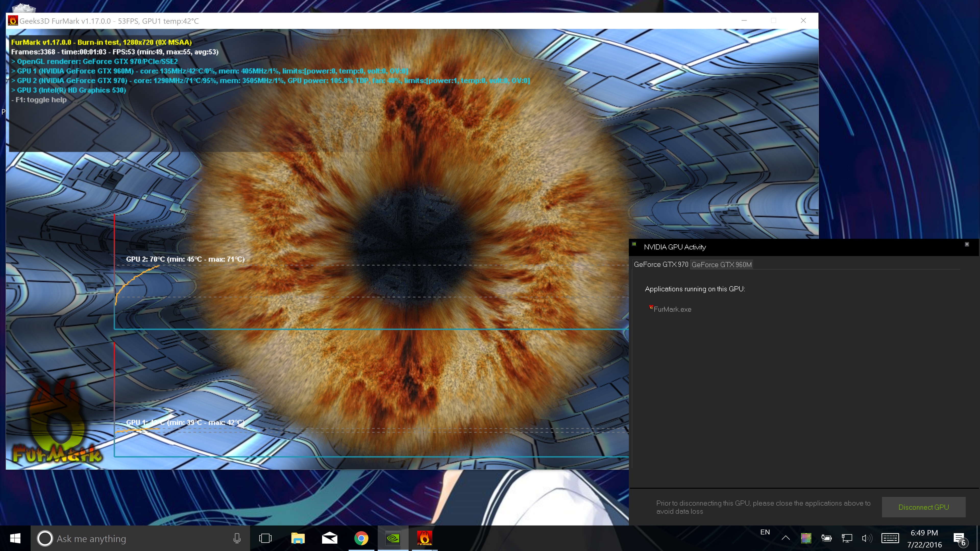Image resolution: width=980 pixels, height=551 pixels.
Task: Click the volume speaker tray icon
Action: coord(867,538)
